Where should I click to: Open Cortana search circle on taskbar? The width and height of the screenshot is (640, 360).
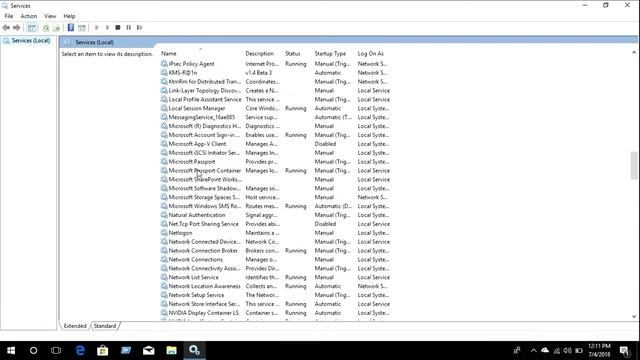click(33, 351)
